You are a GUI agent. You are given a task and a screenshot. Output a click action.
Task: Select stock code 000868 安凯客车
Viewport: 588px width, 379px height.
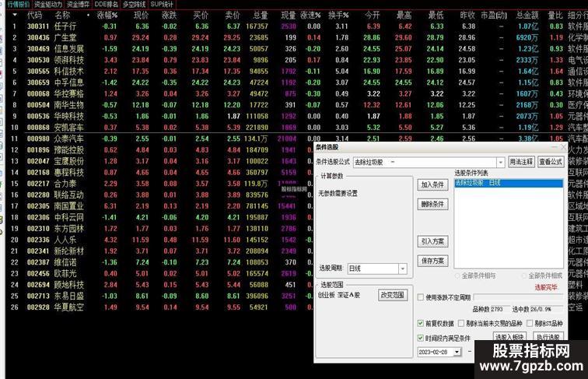55,128
